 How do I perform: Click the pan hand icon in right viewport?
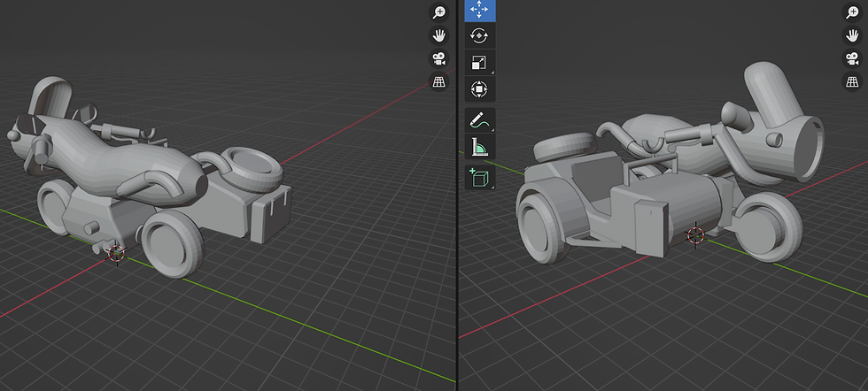852,36
